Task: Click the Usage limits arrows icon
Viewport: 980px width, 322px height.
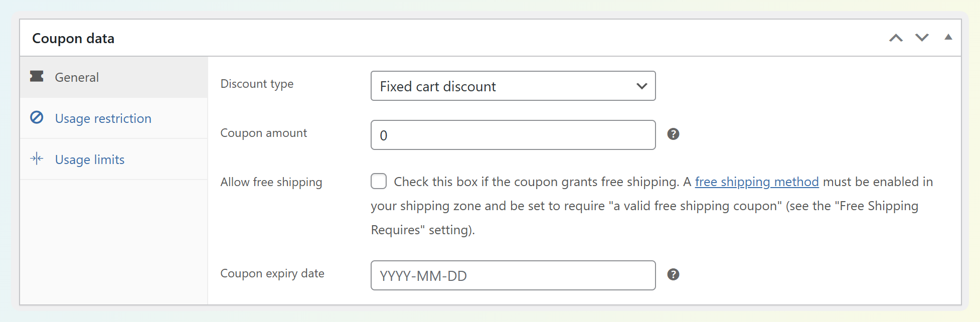Action: pyautogui.click(x=37, y=159)
